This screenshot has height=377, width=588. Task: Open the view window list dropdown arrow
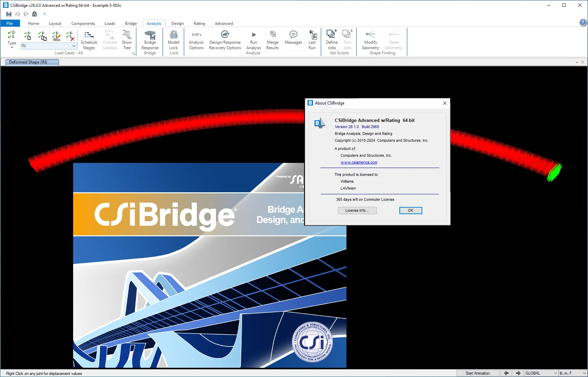[x=577, y=62]
